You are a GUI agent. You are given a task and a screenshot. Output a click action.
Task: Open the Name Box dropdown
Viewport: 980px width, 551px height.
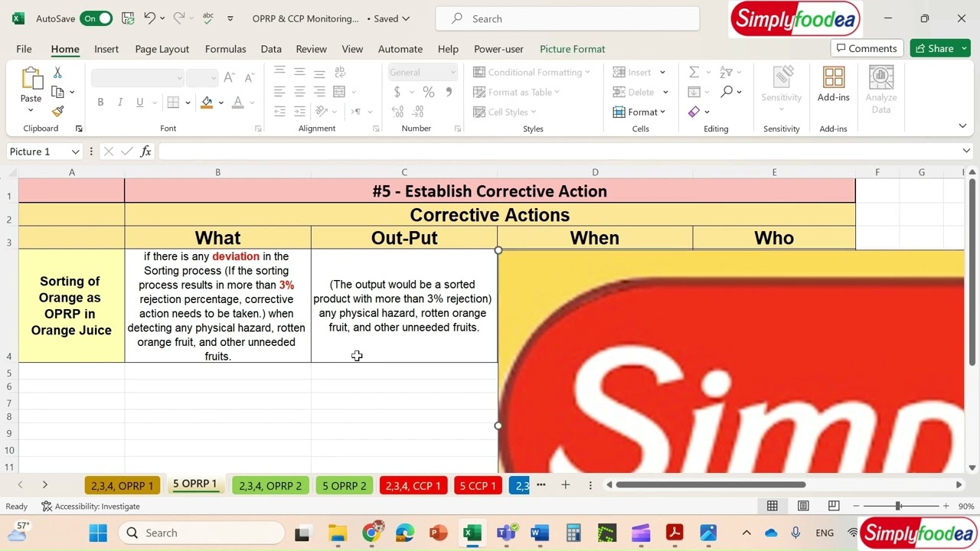[75, 152]
